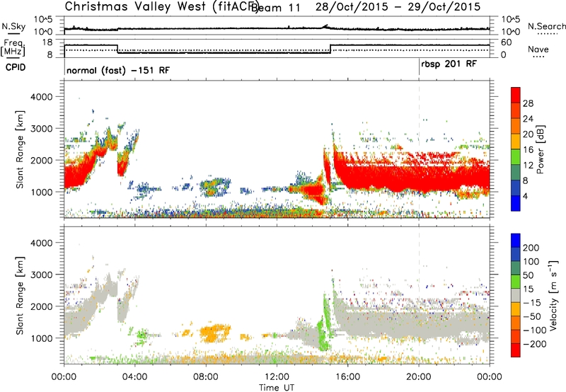Image resolution: width=566 pixels, height=392 pixels.
Task: Click the "20:00" time axis tick label
Action: (x=419, y=377)
